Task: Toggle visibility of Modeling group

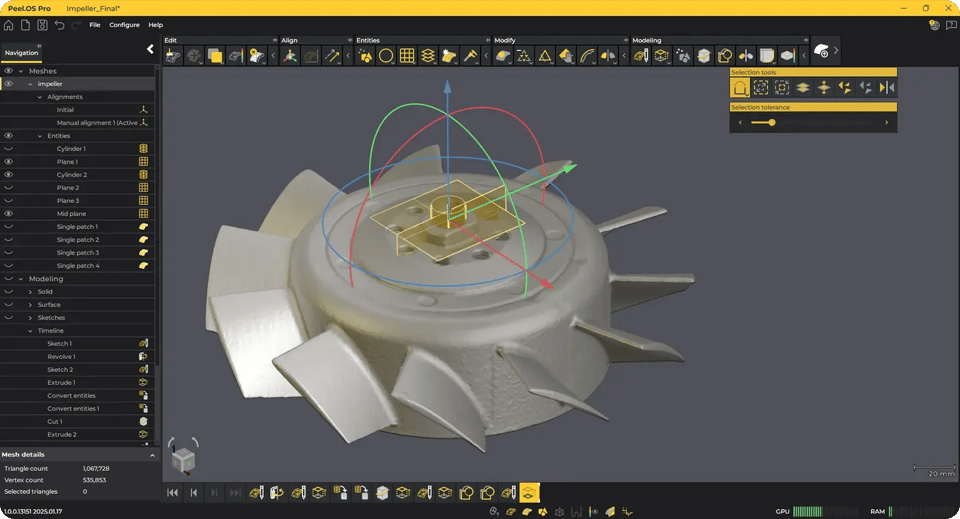Action: [8, 278]
